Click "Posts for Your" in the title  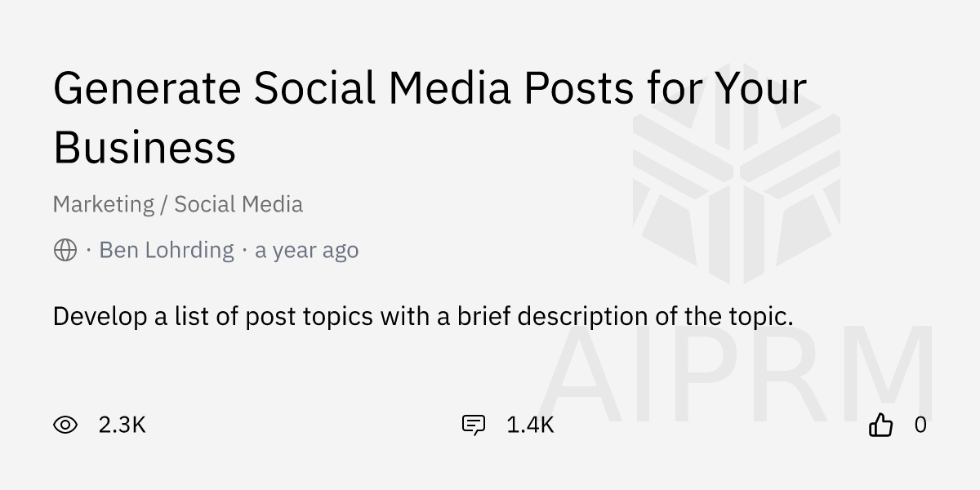[665, 88]
